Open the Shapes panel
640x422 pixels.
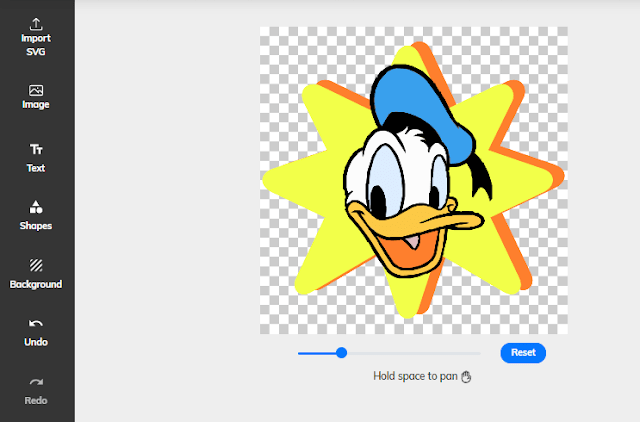(x=36, y=215)
